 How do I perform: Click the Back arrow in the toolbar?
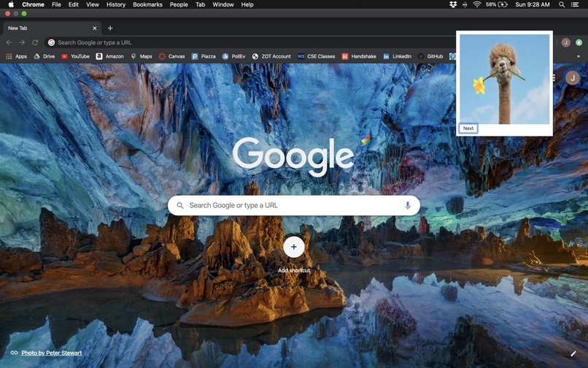coord(9,42)
